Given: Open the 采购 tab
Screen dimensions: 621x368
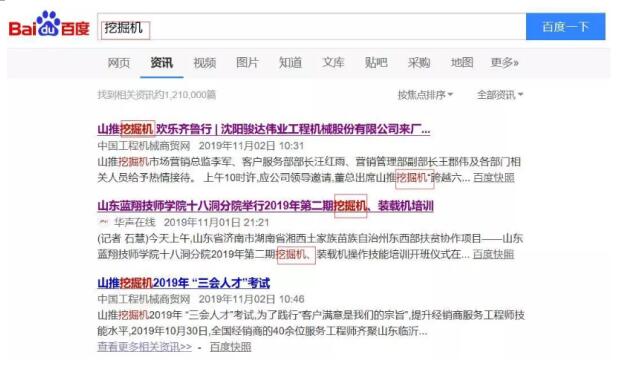Looking at the screenshot, I should click(419, 62).
